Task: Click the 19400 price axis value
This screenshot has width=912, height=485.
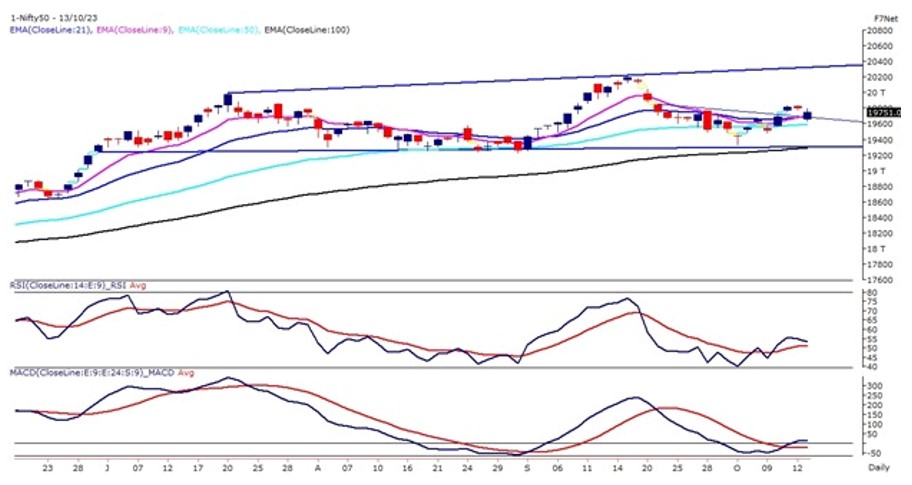Action: (x=881, y=140)
